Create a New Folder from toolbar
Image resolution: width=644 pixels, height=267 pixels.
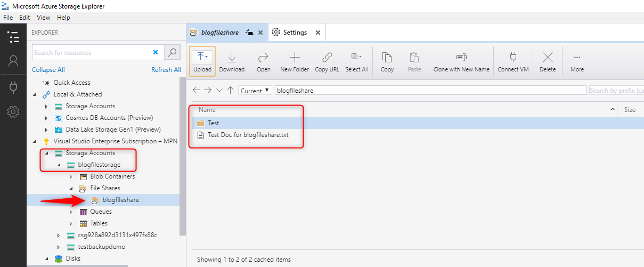click(x=295, y=62)
